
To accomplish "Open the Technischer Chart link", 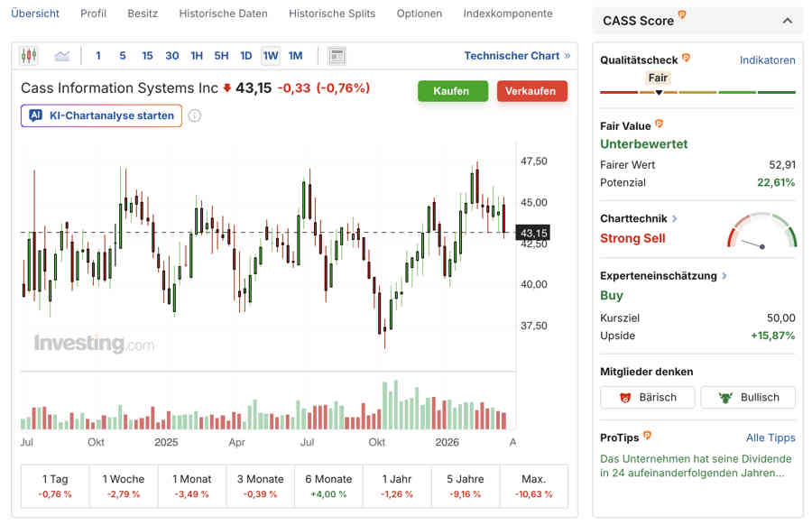I will pos(517,56).
